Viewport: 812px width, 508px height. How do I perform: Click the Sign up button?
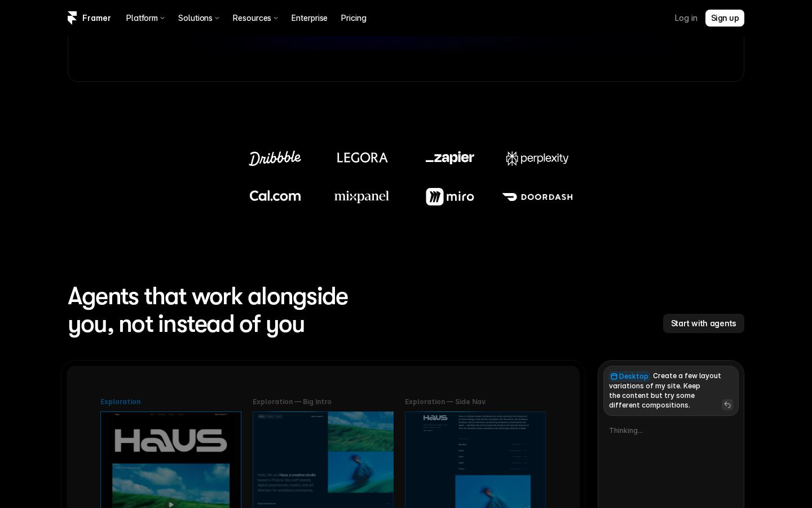coord(725,18)
